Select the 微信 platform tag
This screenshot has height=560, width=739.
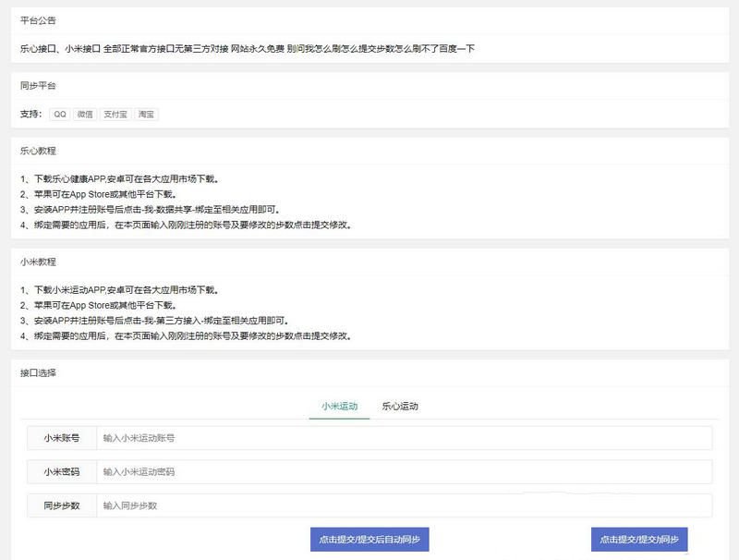(85, 114)
